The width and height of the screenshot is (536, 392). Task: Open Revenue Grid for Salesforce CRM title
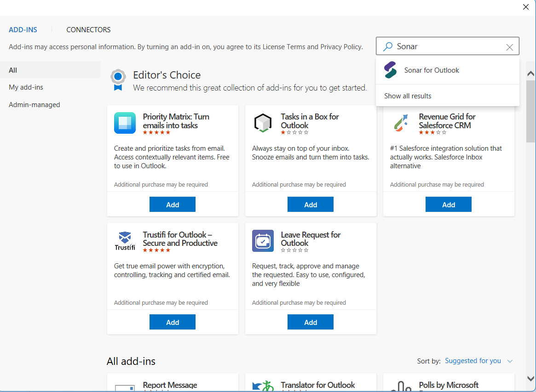[x=447, y=121]
